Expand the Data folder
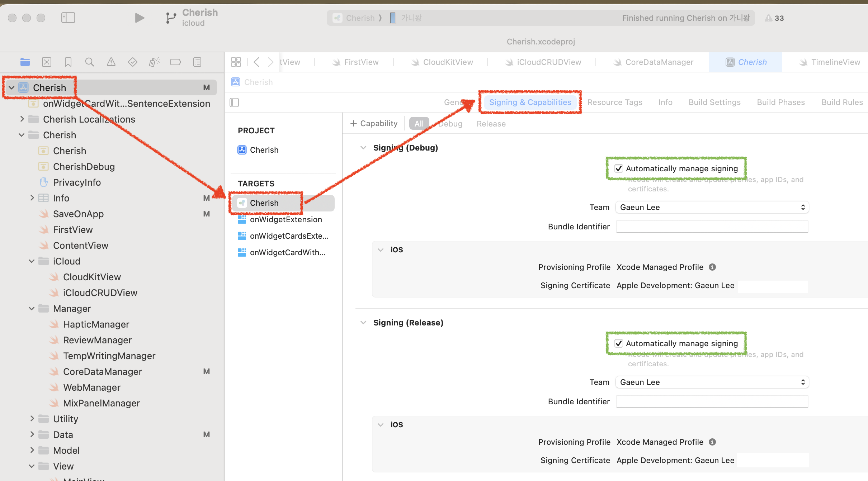This screenshot has height=481, width=868. [x=32, y=434]
